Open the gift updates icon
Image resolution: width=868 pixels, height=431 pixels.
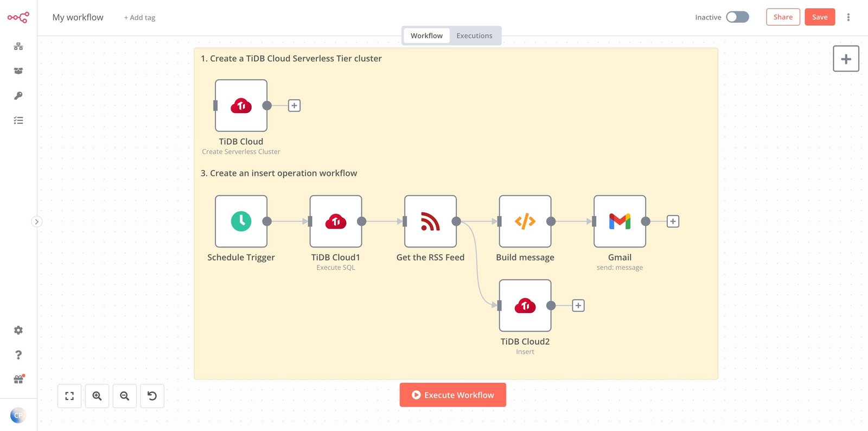point(19,379)
